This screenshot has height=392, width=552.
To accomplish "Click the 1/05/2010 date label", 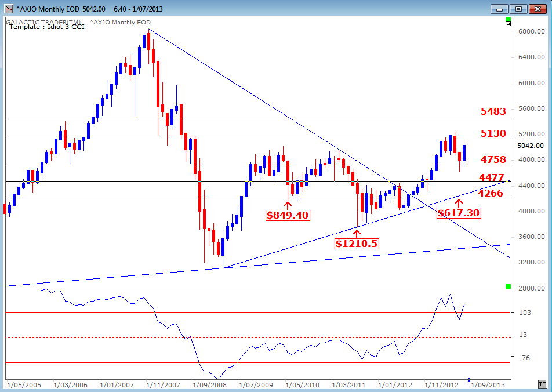I will (x=303, y=385).
